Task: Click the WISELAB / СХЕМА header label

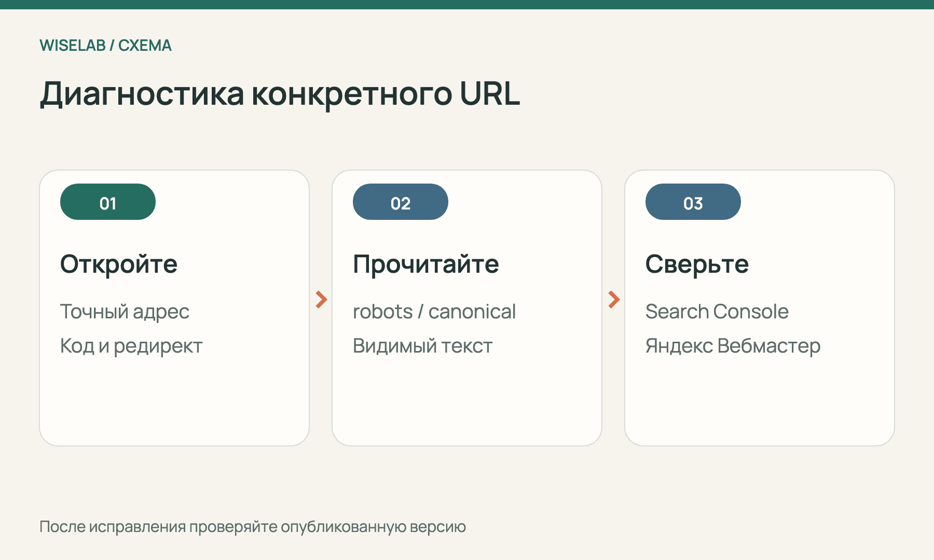Action: point(105,46)
